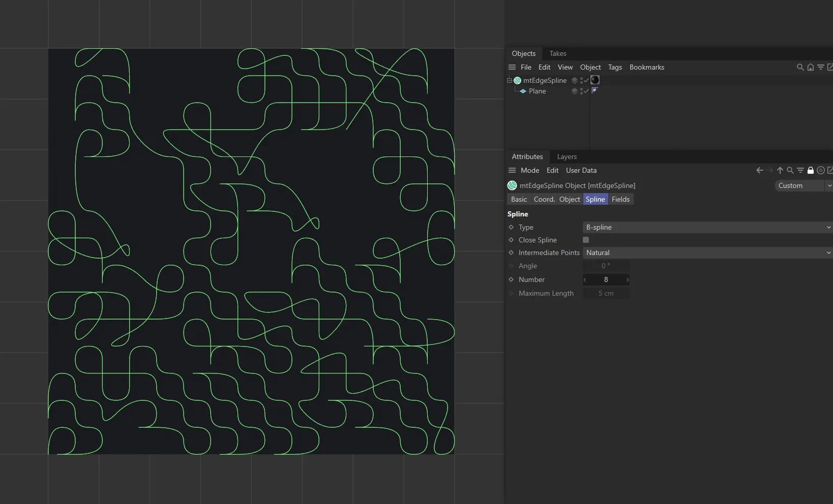Enable the Close Spline checkbox
Image resolution: width=833 pixels, height=504 pixels.
[x=586, y=240]
